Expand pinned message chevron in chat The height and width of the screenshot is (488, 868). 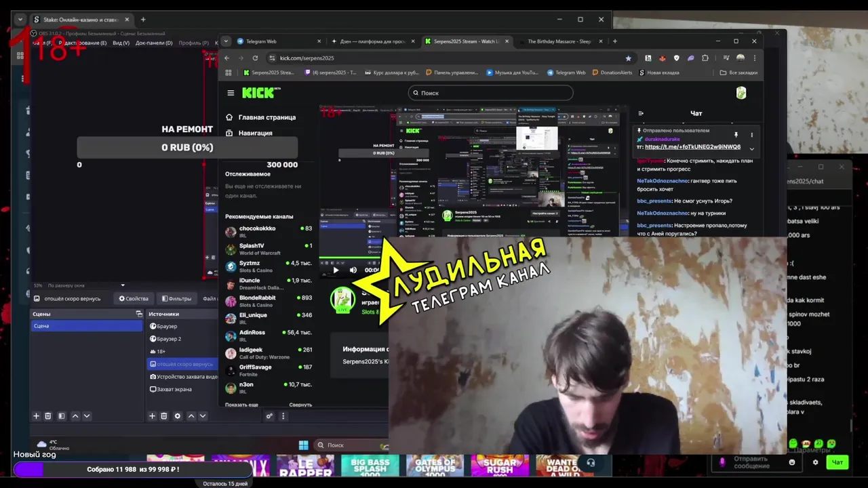[x=751, y=148]
